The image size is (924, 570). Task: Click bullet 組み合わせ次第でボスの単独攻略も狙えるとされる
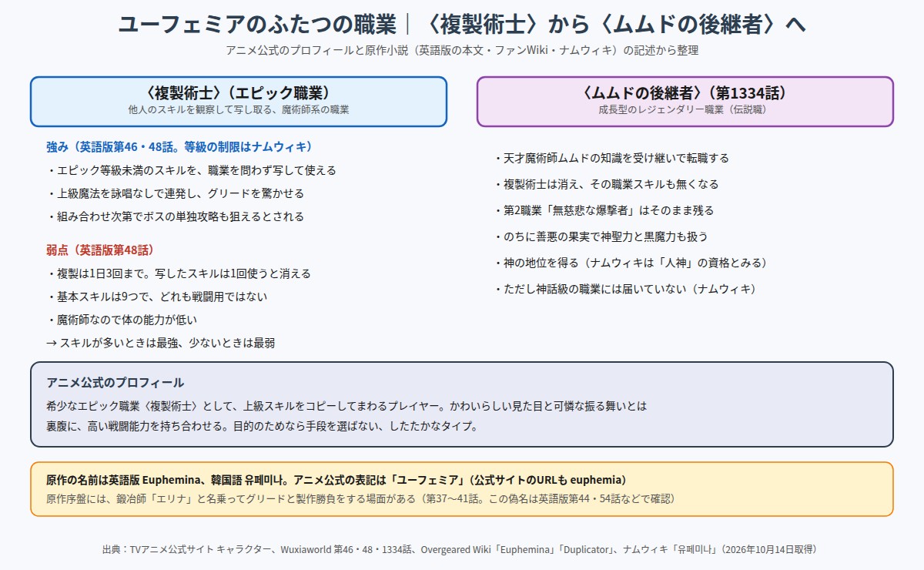point(175,216)
